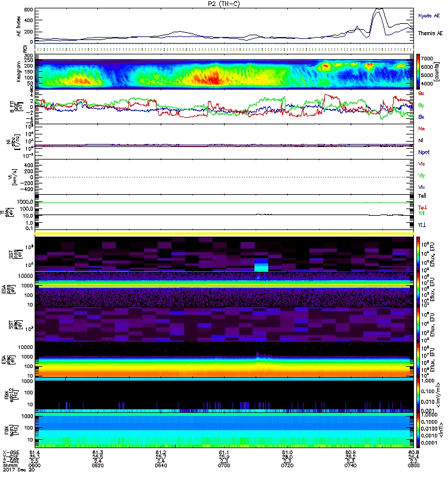Screen dimensions: 448x478
Task: Click the Keogram axis label
Action: point(19,72)
